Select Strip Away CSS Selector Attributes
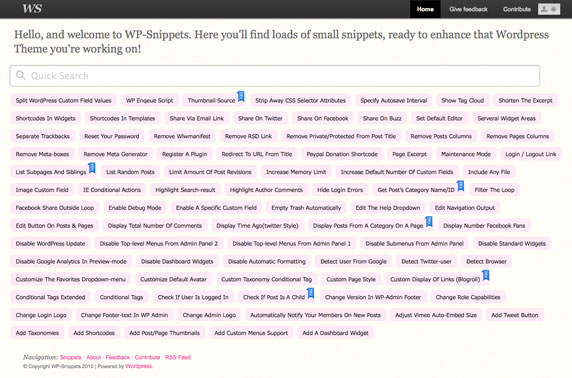The width and height of the screenshot is (572, 378). [x=301, y=100]
